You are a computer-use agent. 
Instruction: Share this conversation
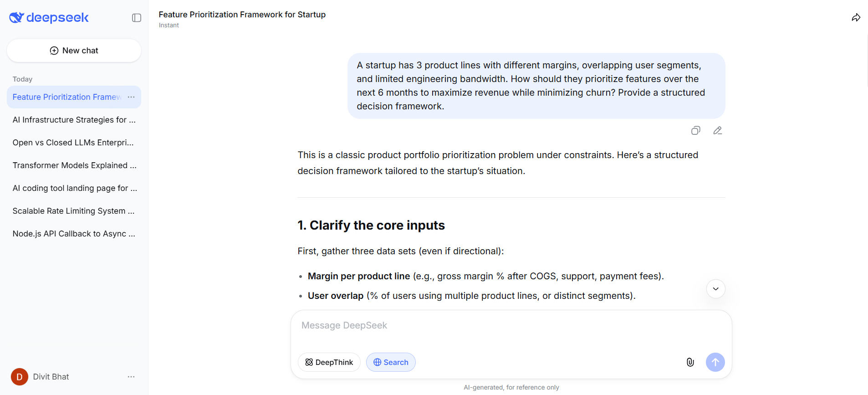click(856, 17)
